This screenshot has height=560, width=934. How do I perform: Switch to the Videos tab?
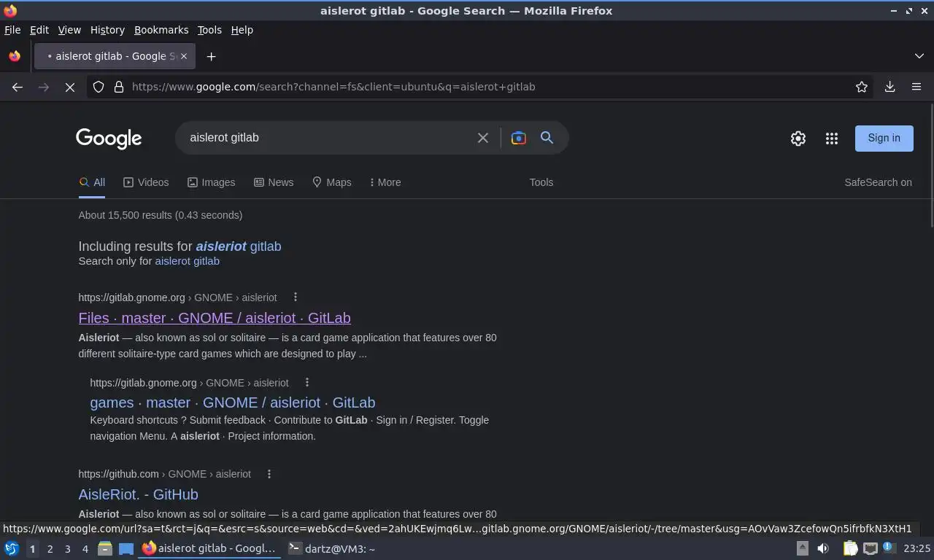[x=146, y=182]
